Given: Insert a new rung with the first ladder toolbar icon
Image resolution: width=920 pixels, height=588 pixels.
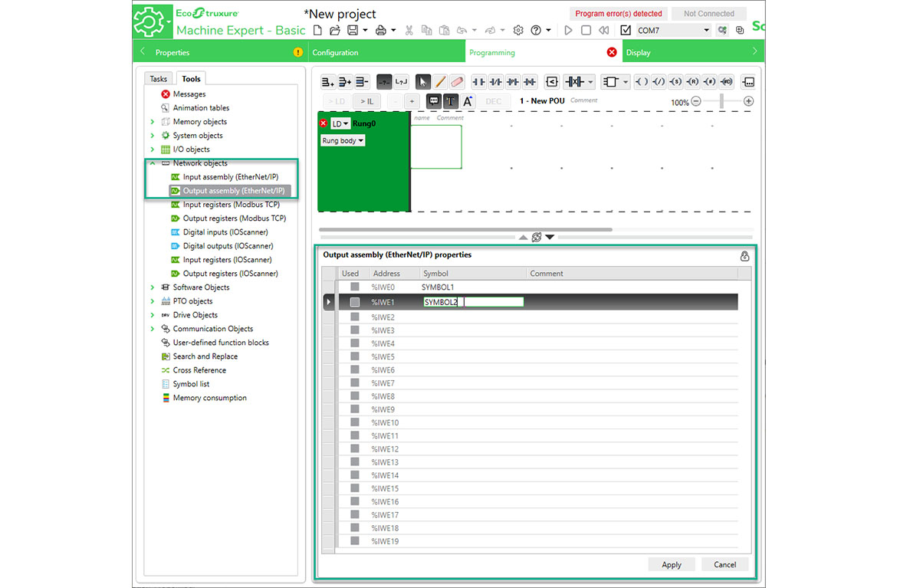Looking at the screenshot, I should coord(327,81).
